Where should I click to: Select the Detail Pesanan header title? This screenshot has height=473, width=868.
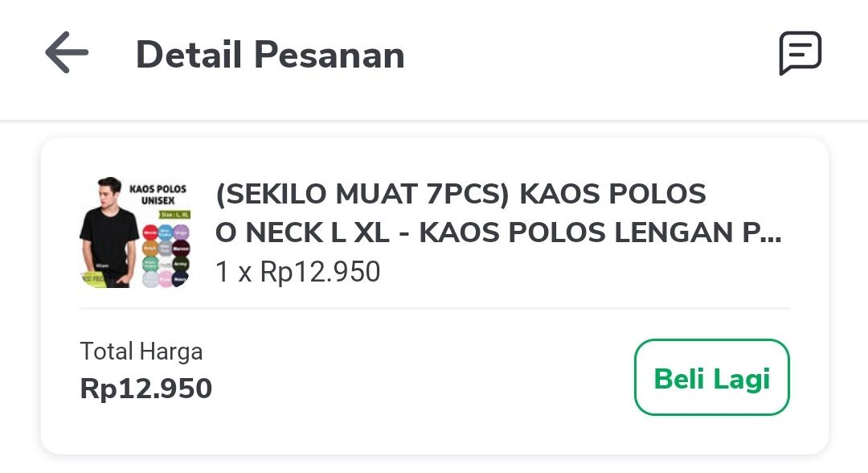pyautogui.click(x=271, y=54)
